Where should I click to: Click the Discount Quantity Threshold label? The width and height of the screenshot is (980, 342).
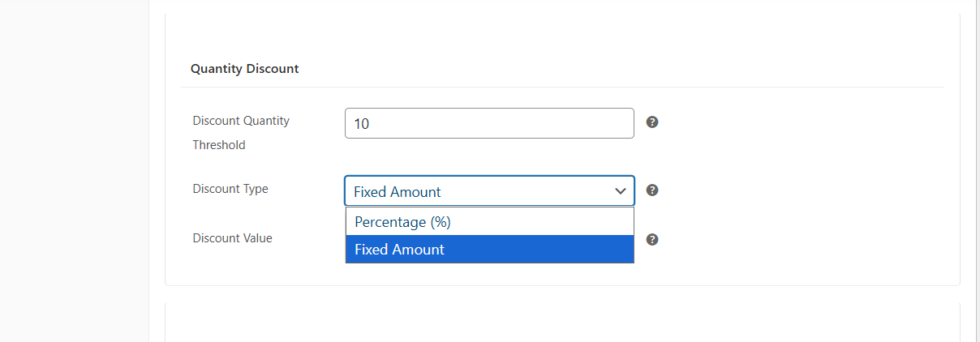[x=241, y=121]
